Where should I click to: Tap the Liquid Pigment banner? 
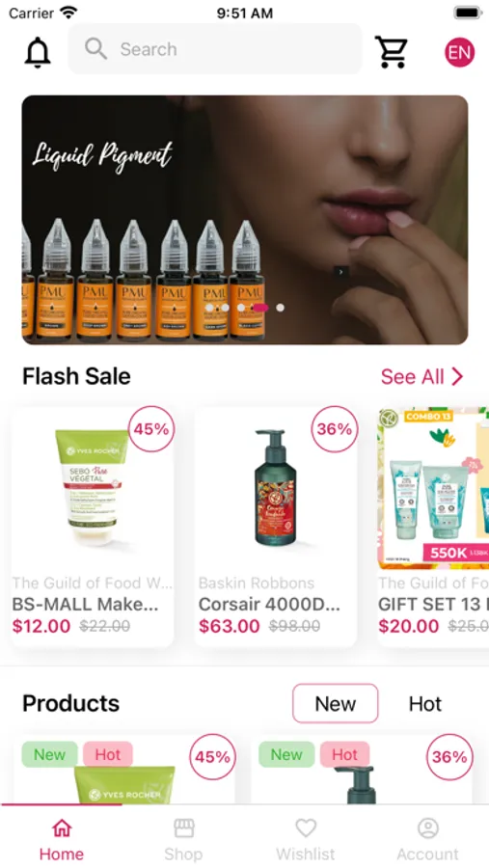[x=245, y=220]
